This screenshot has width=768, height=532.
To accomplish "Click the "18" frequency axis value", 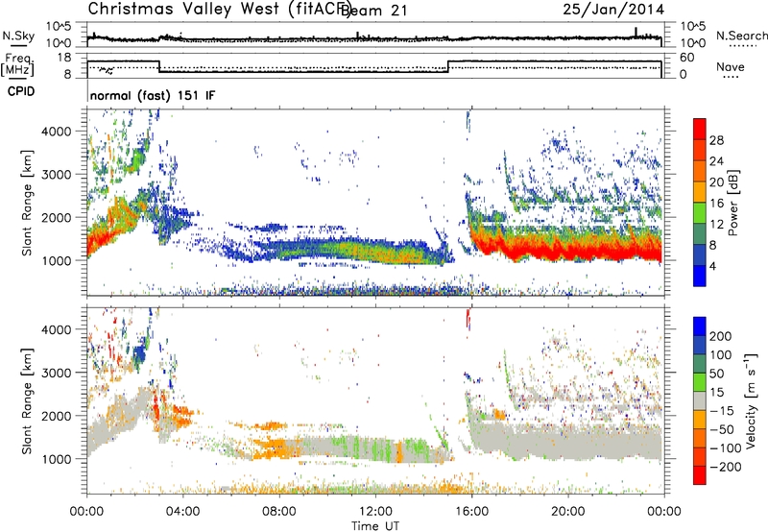I will 64,58.
